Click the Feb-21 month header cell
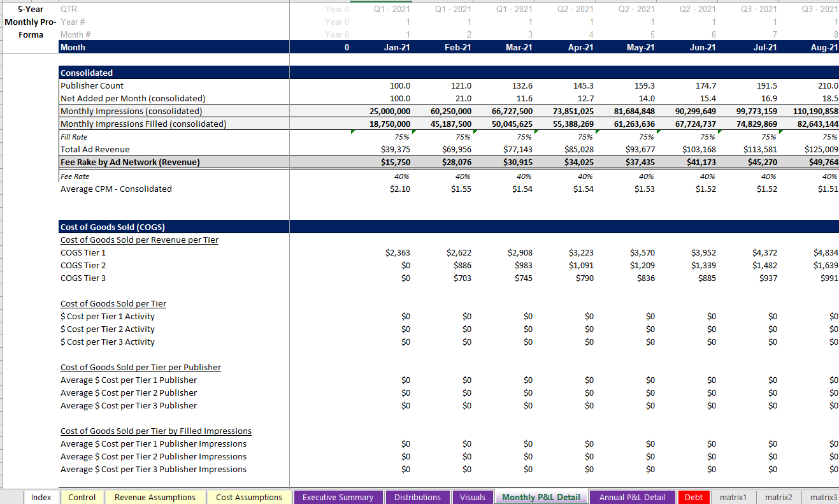This screenshot has height=504, width=839. tap(442, 47)
